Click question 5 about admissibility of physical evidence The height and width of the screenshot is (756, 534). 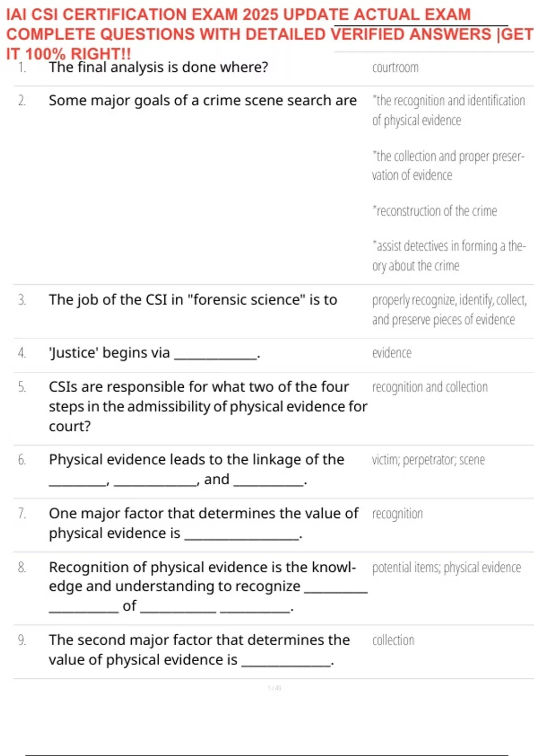point(207,406)
